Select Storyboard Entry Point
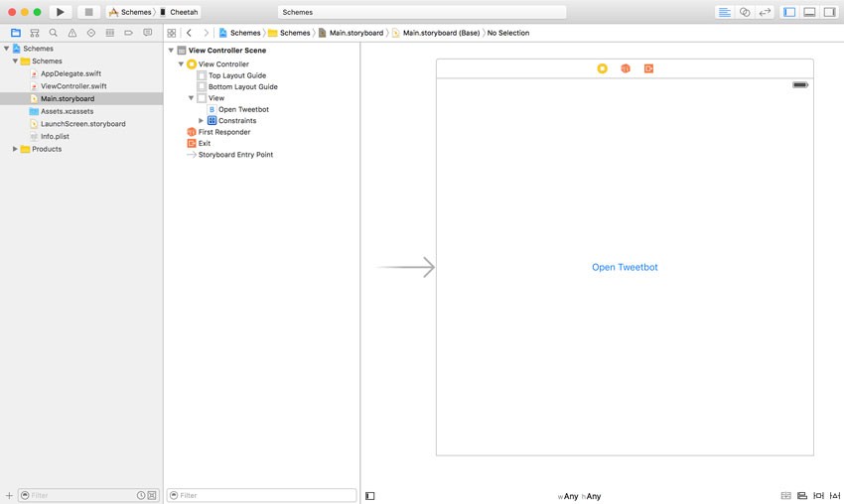 pyautogui.click(x=235, y=155)
